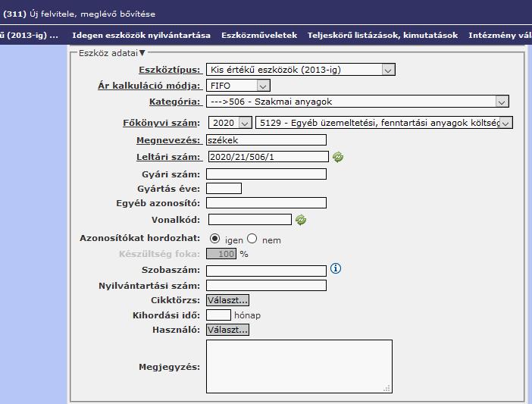
Task: Open the Ár kalkuláció módja FIFO dropdown
Action: pos(238,86)
